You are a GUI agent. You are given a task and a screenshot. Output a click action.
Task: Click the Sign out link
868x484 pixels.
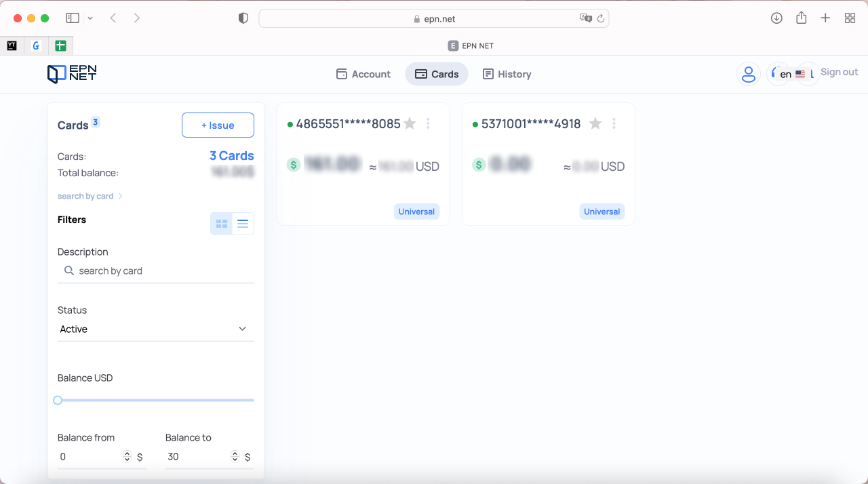click(839, 72)
